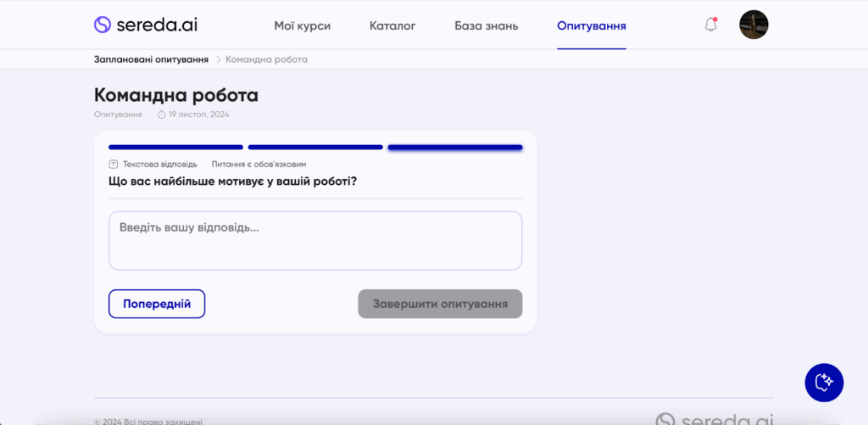Switch to the База знань tab

point(486,25)
